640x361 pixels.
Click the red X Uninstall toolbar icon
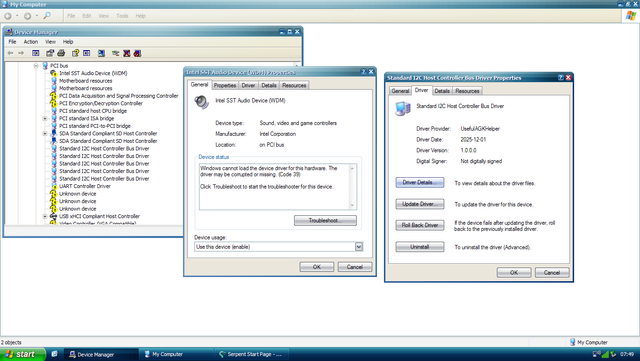pos(127,53)
